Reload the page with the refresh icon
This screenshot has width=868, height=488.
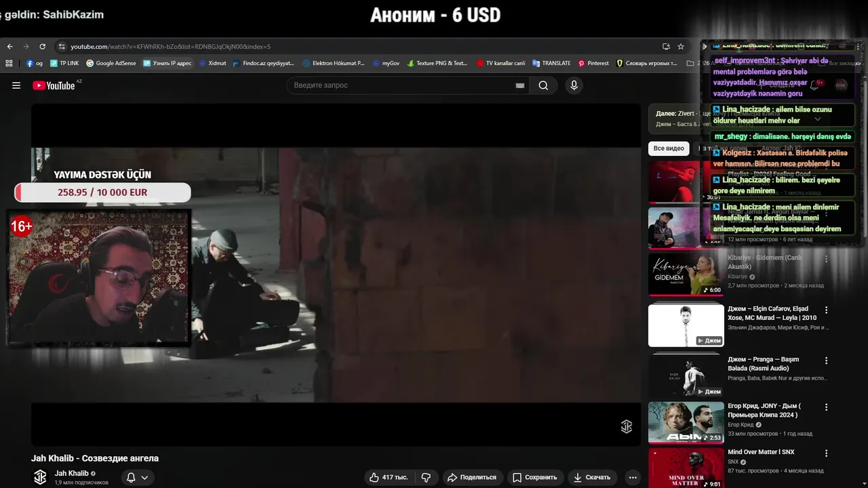(42, 47)
